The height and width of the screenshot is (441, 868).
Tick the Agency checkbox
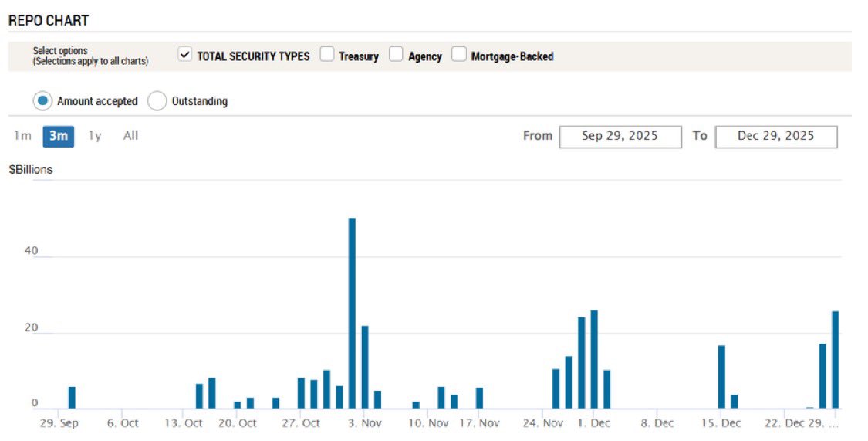(396, 54)
